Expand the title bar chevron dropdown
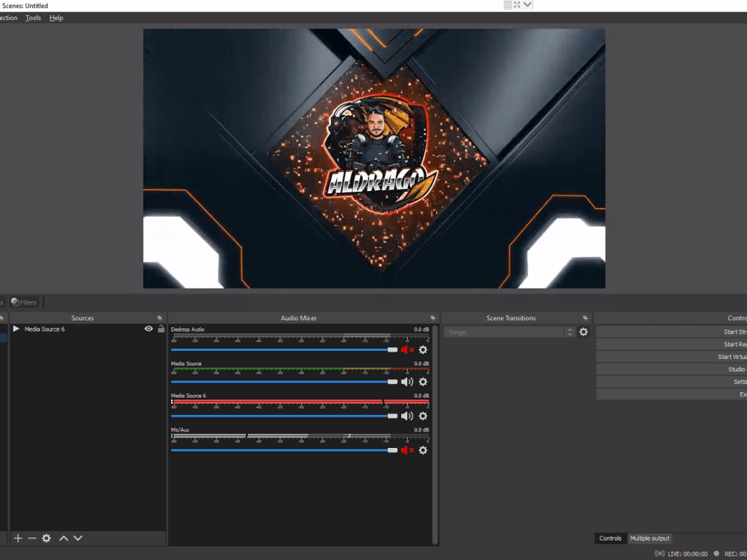The width and height of the screenshot is (747, 560). tap(527, 4)
